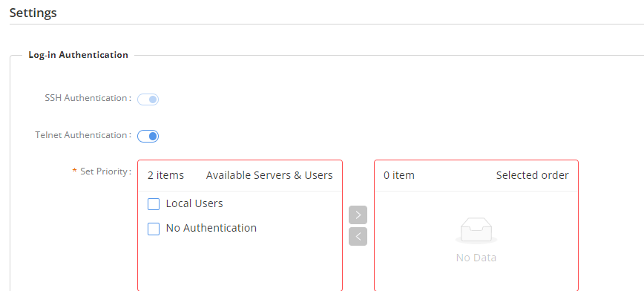Click the '2 items' count text
The height and width of the screenshot is (291, 644).
pos(166,175)
